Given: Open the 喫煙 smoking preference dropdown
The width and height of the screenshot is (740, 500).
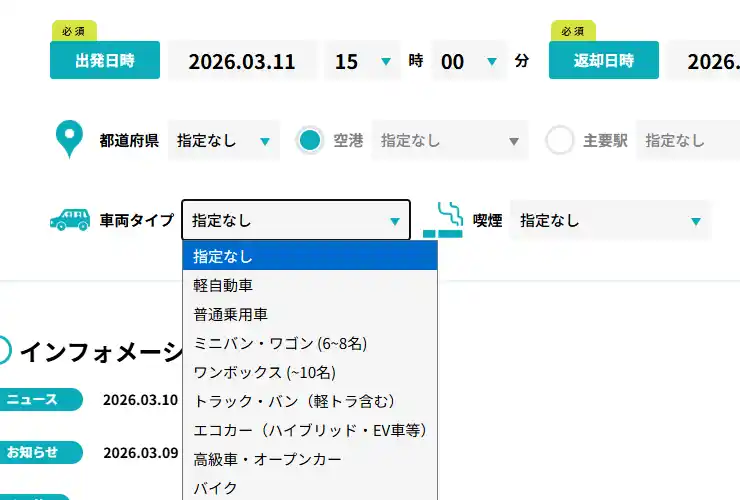Looking at the screenshot, I should point(610,220).
